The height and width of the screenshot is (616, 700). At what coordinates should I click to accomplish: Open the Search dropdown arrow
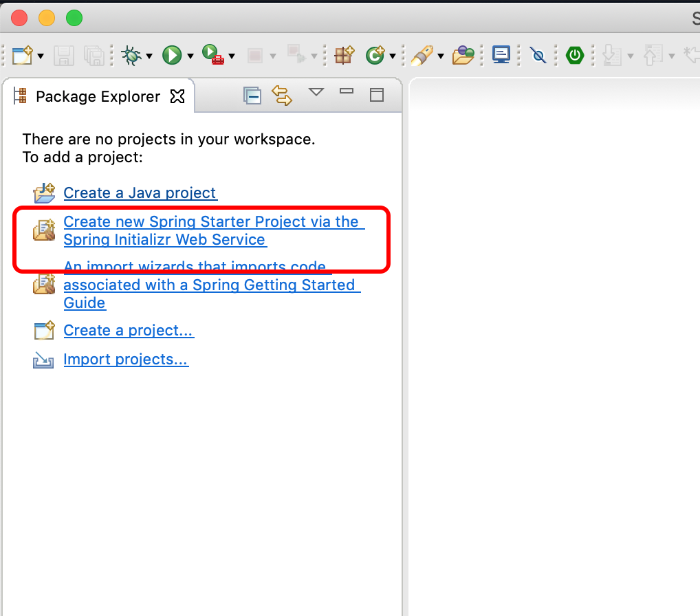(441, 56)
